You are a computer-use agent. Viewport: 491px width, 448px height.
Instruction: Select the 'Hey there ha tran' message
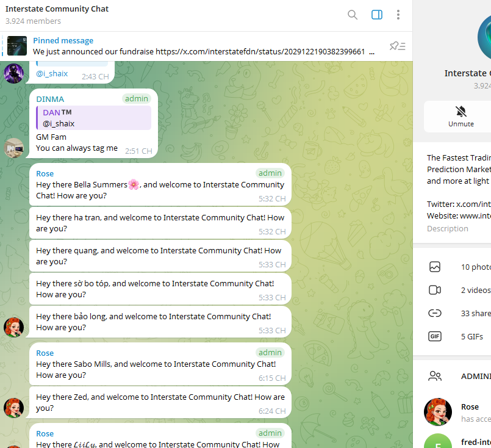click(x=160, y=223)
